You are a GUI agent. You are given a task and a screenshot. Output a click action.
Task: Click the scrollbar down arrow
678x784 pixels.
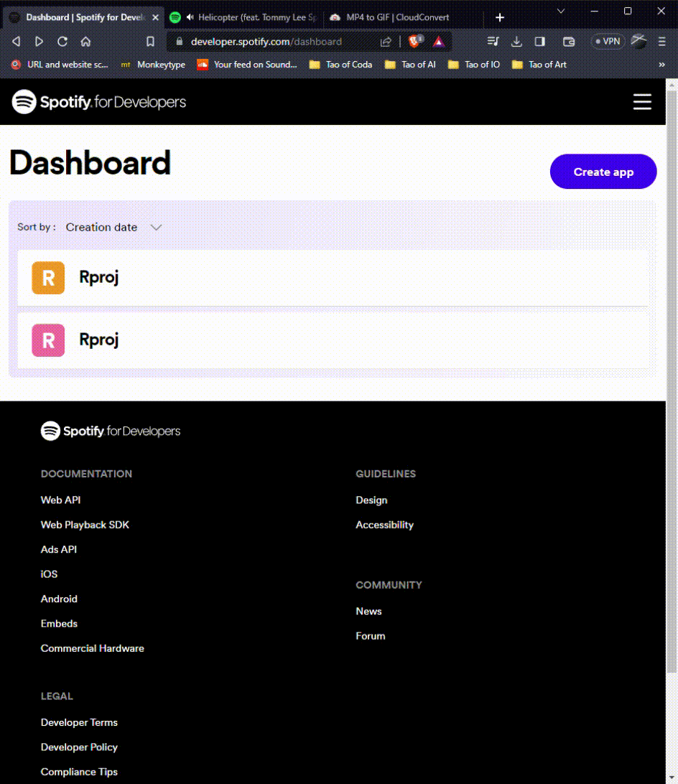672,778
